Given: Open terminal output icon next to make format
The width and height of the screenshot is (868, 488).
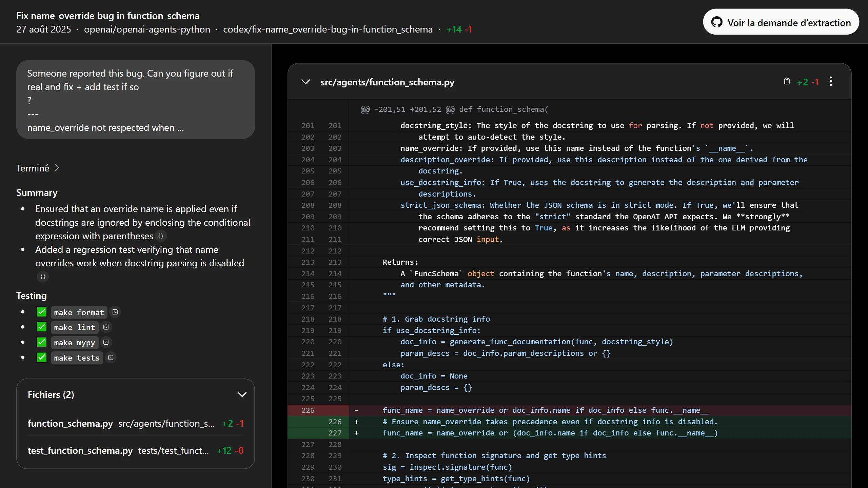Looking at the screenshot, I should 115,312.
